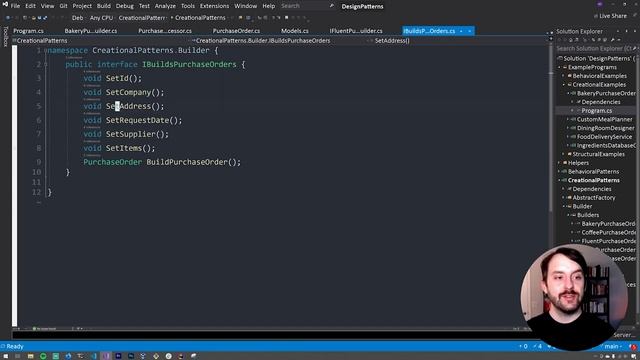Open the Analyze menu

coord(165,6)
